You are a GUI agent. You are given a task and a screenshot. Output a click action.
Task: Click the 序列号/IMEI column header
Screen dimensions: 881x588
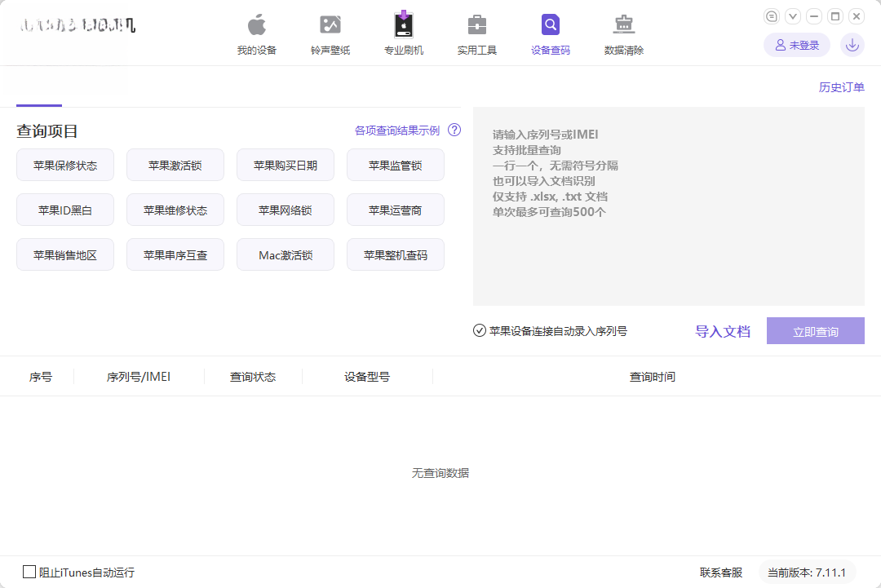pos(138,377)
